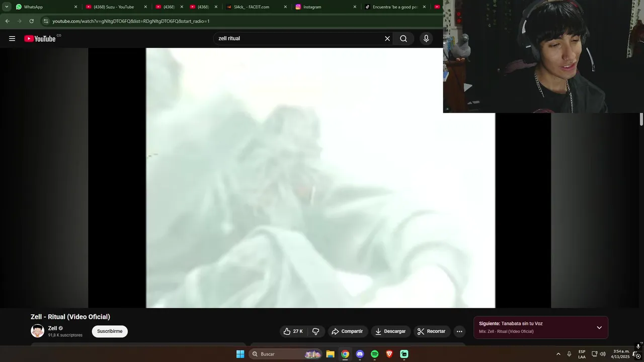Clear the search text with the X icon
The height and width of the screenshot is (362, 644).
(387, 39)
